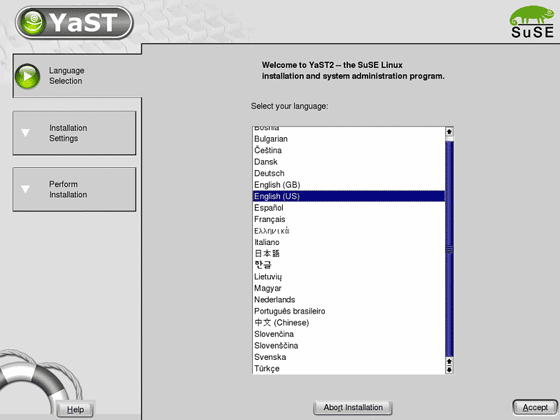Open the Help button

tap(75, 410)
